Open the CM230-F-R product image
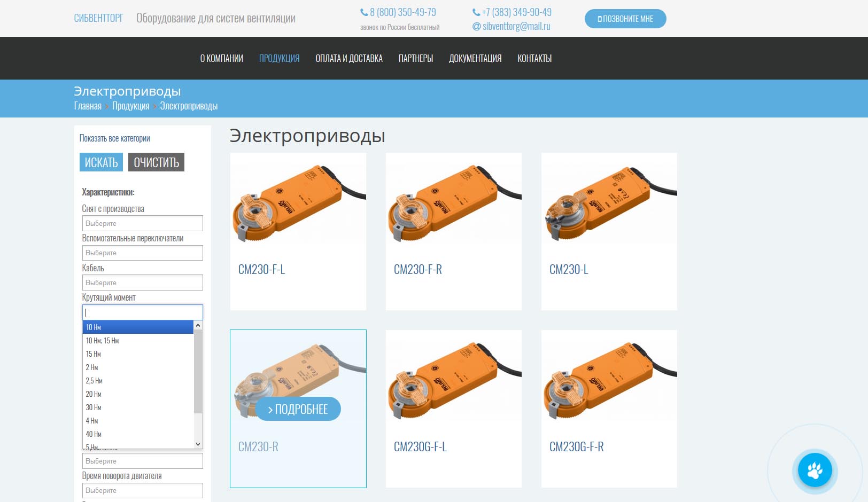868x502 pixels. [454, 203]
